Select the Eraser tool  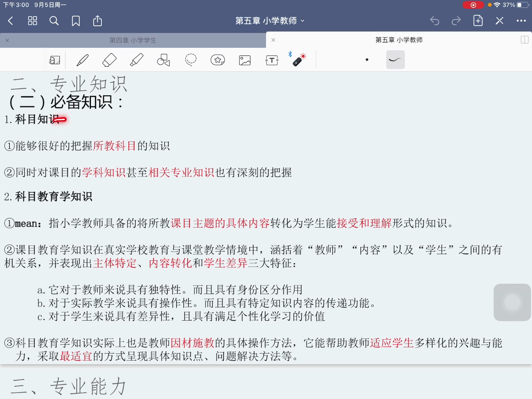[x=109, y=60]
